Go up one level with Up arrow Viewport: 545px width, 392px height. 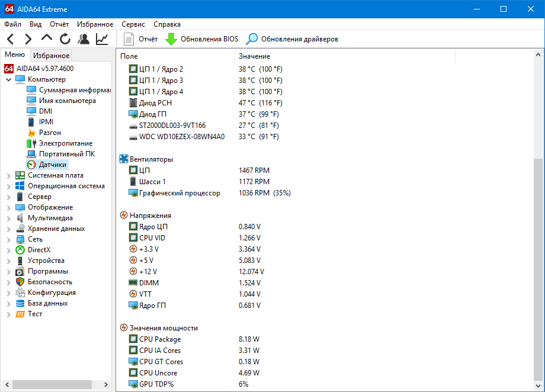coord(47,39)
